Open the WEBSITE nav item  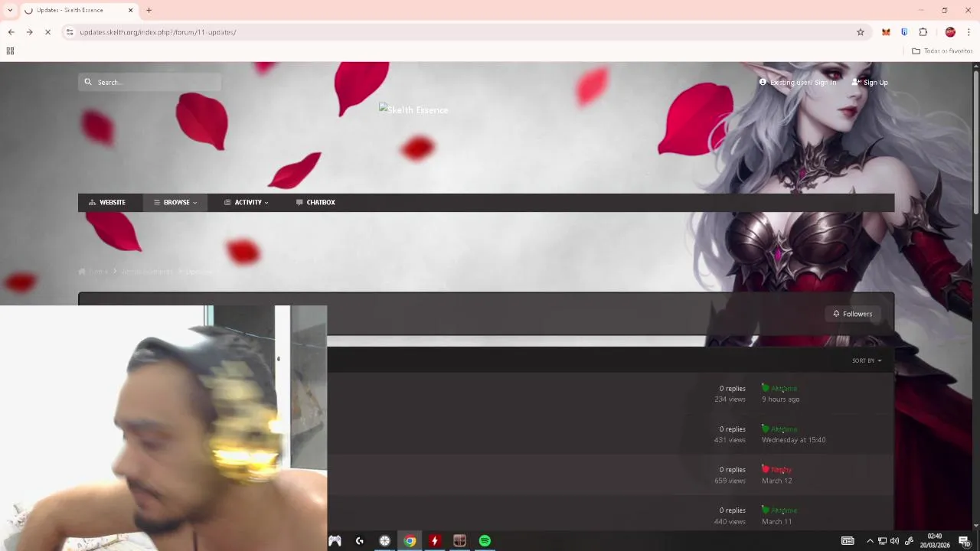(x=107, y=202)
